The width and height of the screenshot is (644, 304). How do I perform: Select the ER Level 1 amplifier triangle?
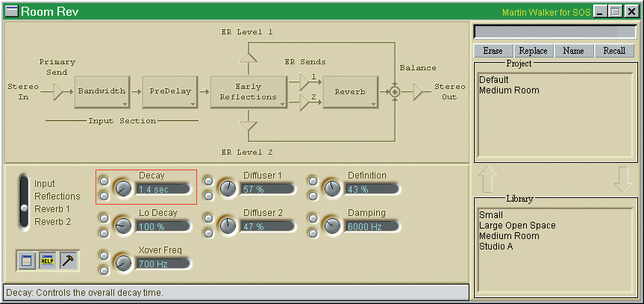tap(248, 55)
